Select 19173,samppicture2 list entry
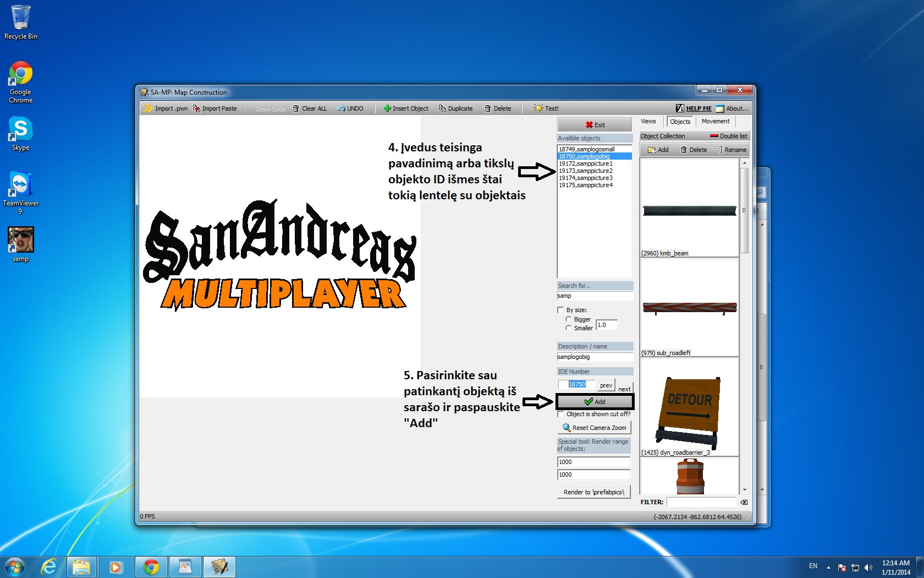 pyautogui.click(x=595, y=171)
